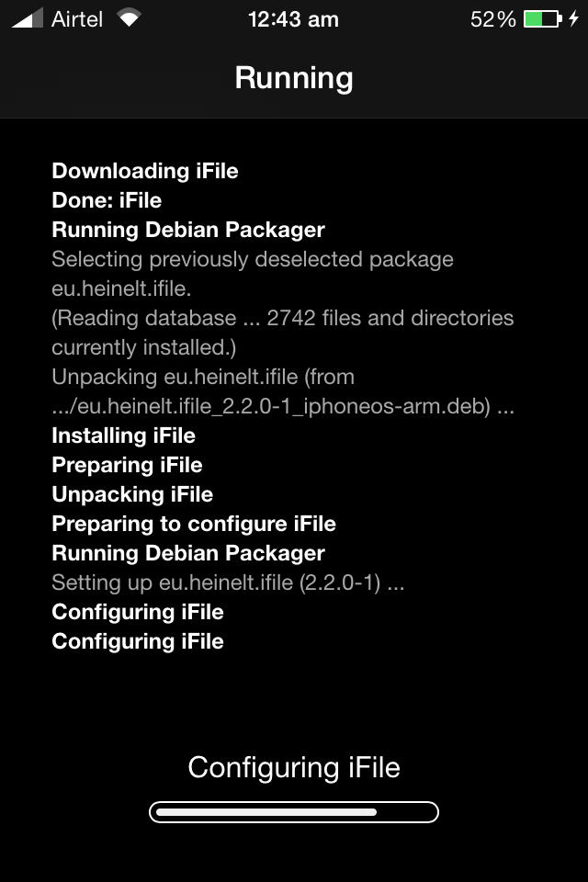Tap the iphoneos-arm.deb filename line
Viewport: 588px width, 882px height.
pyautogui.click(x=283, y=406)
